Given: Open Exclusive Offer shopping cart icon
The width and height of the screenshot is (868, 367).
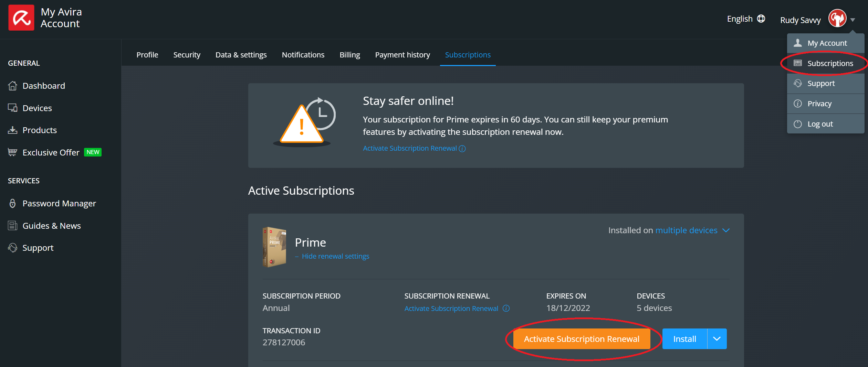Looking at the screenshot, I should (x=12, y=152).
